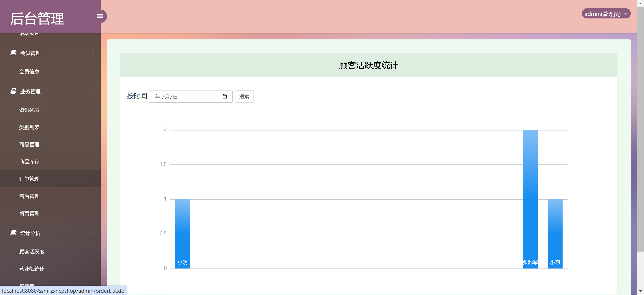Collapse the 统计分析 section chevron
644x295 pixels.
tap(93, 233)
